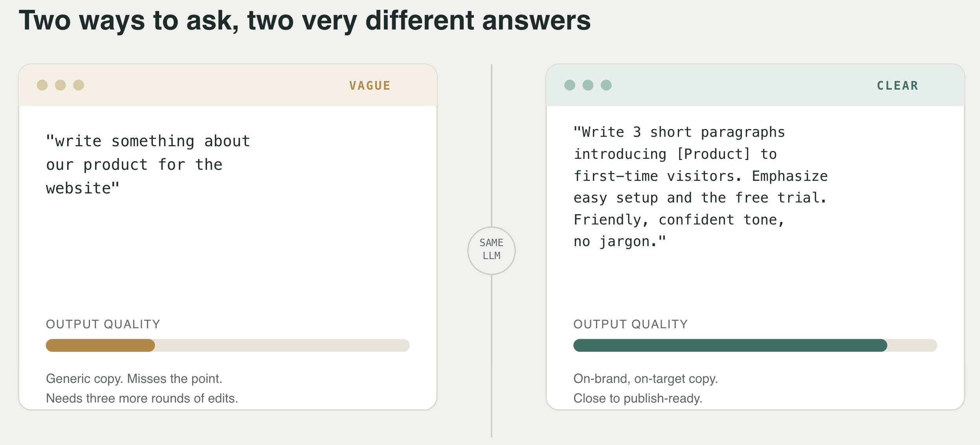This screenshot has height=445, width=980.
Task: Click the brown output quality bar fill
Action: [100, 345]
